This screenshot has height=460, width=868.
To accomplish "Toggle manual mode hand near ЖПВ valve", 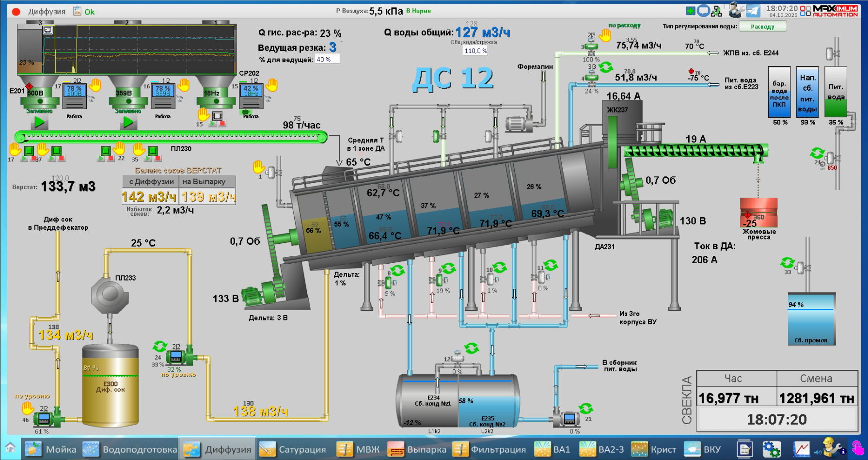I will [x=605, y=35].
